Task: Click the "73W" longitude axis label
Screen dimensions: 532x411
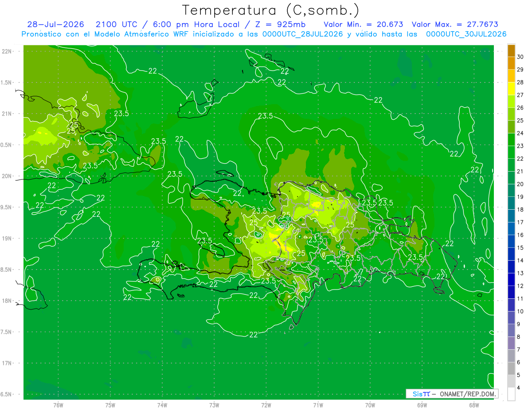Action: pos(214,405)
